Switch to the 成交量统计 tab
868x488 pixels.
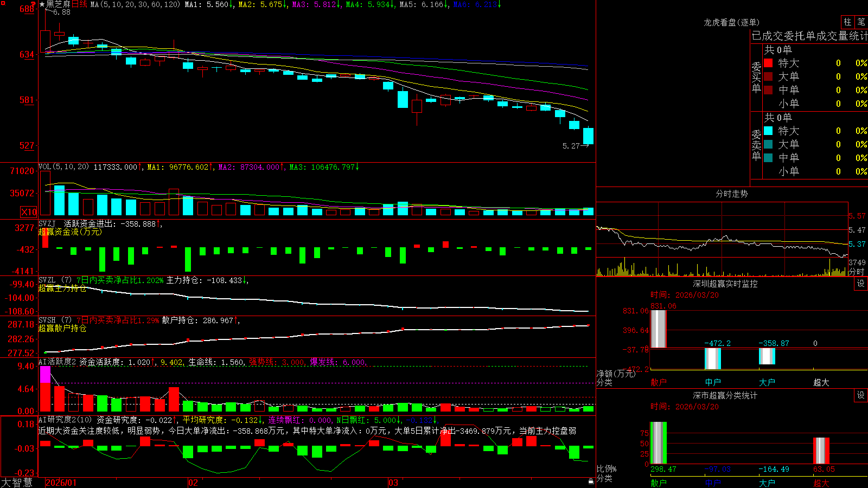(x=842, y=36)
